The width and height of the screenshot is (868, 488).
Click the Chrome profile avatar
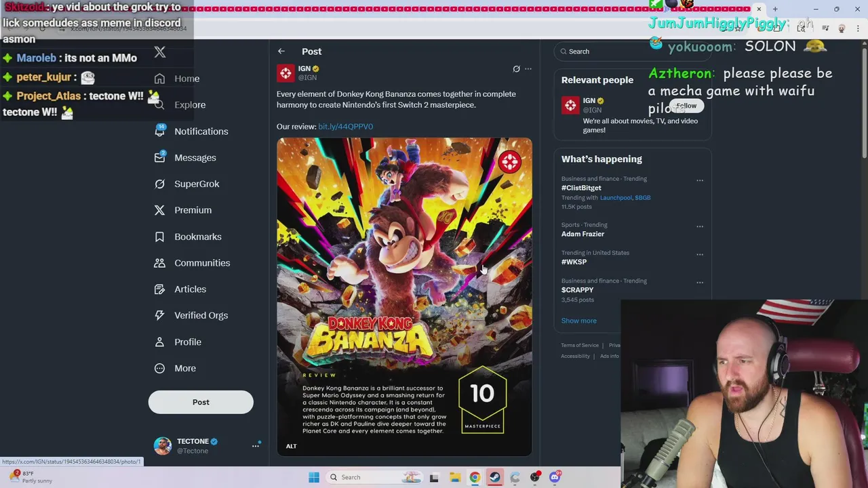pos(842,28)
